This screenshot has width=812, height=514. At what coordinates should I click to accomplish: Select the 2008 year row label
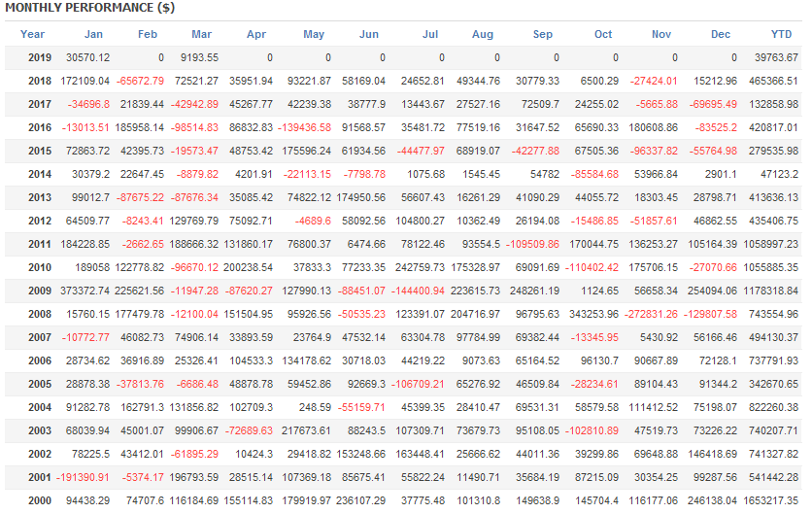pyautogui.click(x=40, y=314)
